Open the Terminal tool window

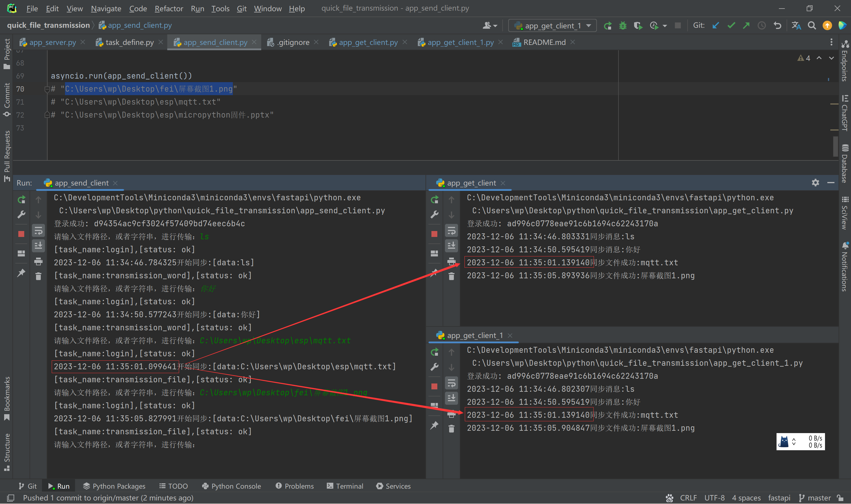pos(345,486)
